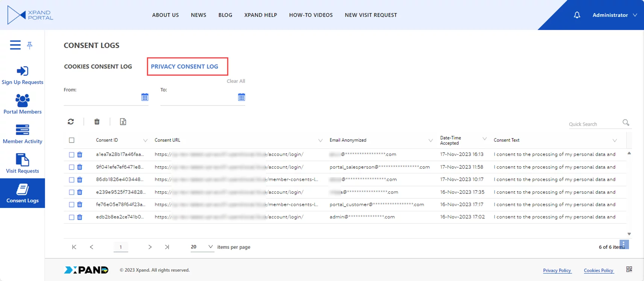Image resolution: width=644 pixels, height=281 pixels.
Task: Open the From date calendar picker
Action: tap(145, 97)
